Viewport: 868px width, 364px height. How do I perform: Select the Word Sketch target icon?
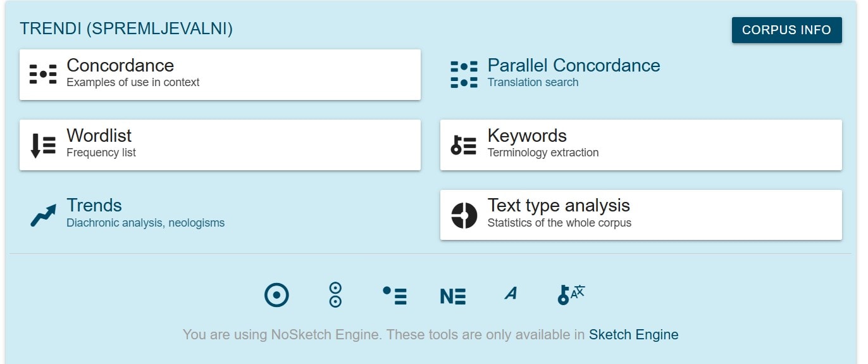tap(276, 295)
